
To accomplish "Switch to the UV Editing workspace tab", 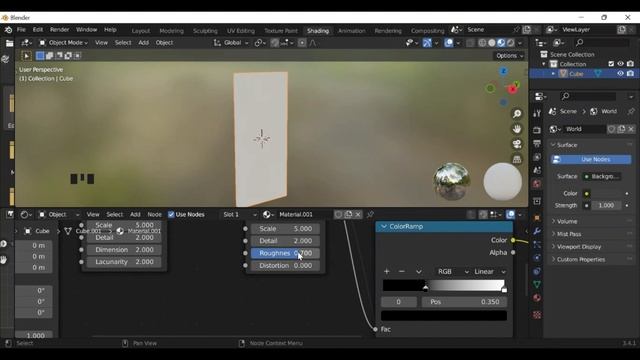I will click(240, 31).
